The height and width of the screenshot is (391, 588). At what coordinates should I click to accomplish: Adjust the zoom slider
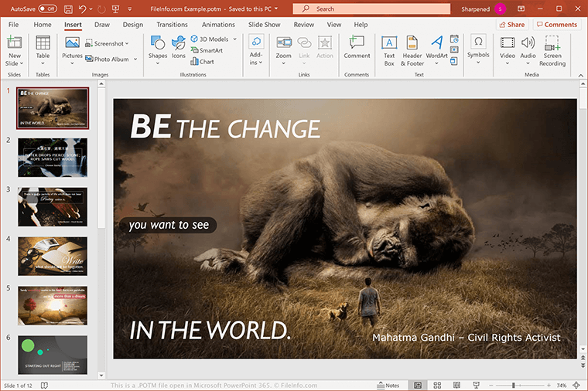pyautogui.click(x=514, y=385)
